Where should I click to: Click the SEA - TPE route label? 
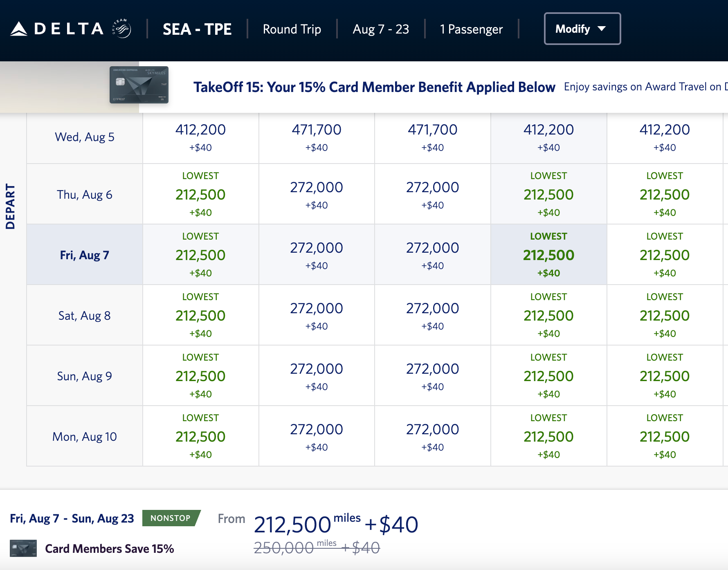(197, 29)
